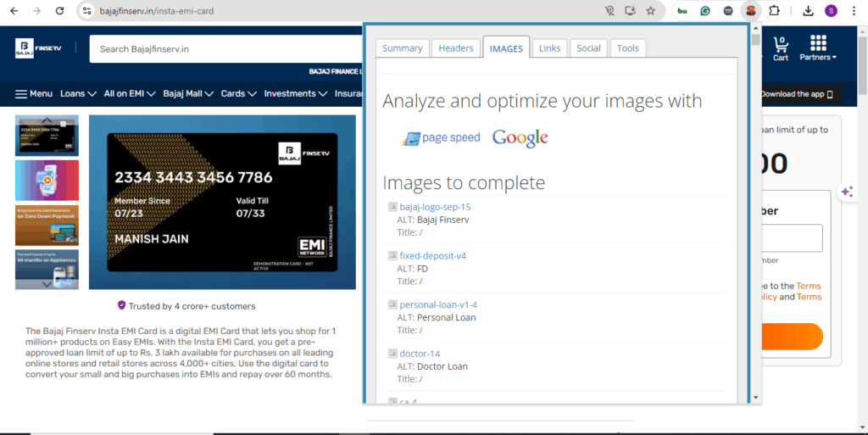Select the colorful video thumbnail
The width and height of the screenshot is (868, 435).
(47, 181)
